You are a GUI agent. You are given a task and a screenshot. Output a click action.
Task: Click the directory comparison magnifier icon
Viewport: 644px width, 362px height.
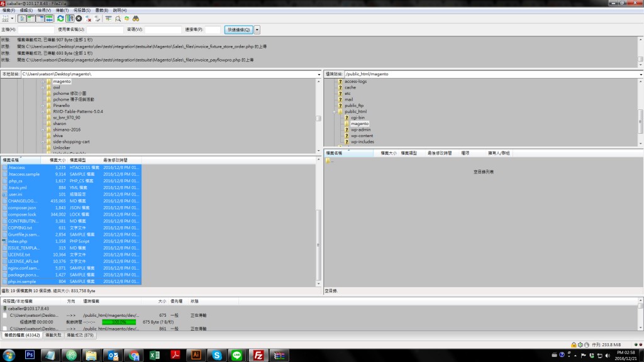point(118,18)
